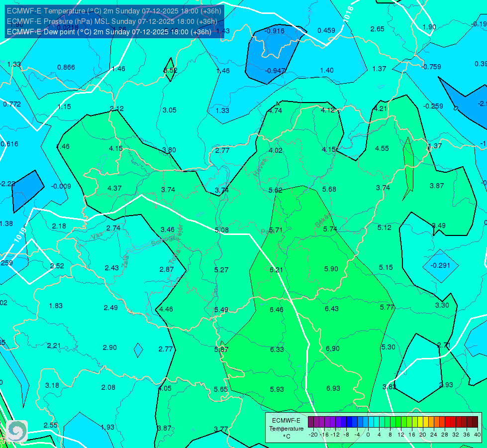Click the 4.21 temperature value
This screenshot has height=448, width=487.
[380, 109]
